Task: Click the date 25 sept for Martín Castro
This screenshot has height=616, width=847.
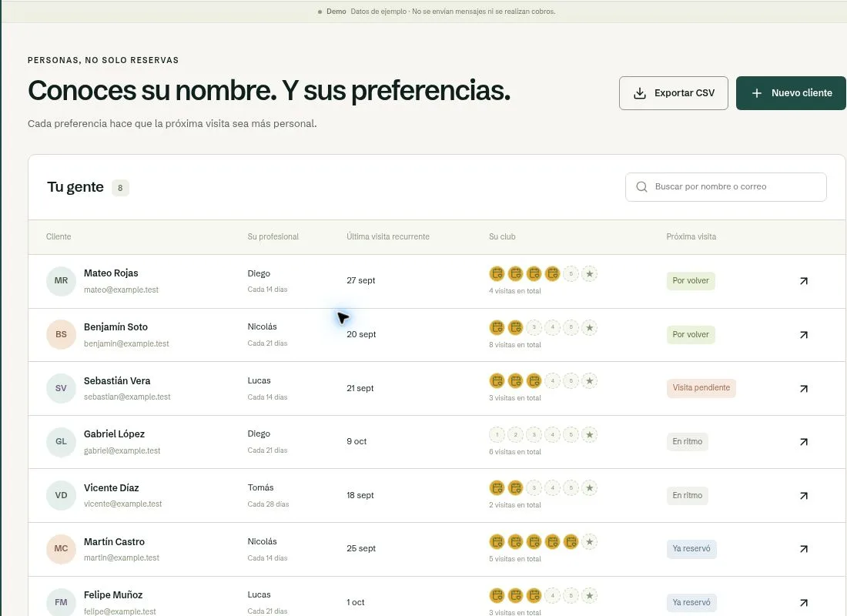Action: 361,548
